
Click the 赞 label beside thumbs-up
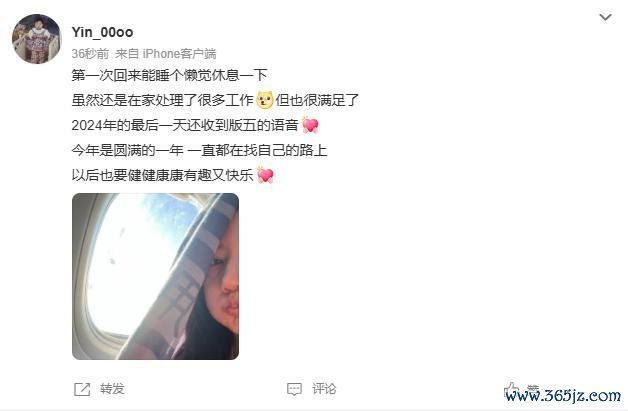pyautogui.click(x=533, y=388)
